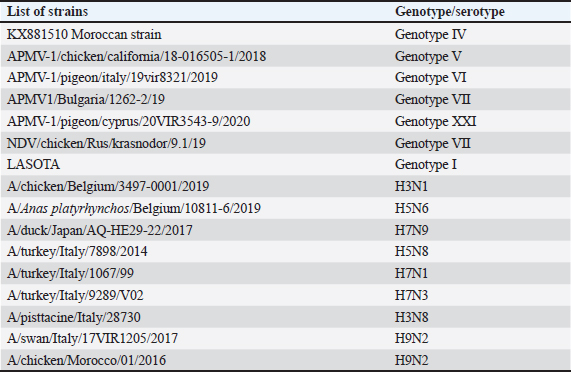571x372 pixels.
Task: Click the A/chicken/Morocco/01/2016 strain
Action: click(86, 360)
